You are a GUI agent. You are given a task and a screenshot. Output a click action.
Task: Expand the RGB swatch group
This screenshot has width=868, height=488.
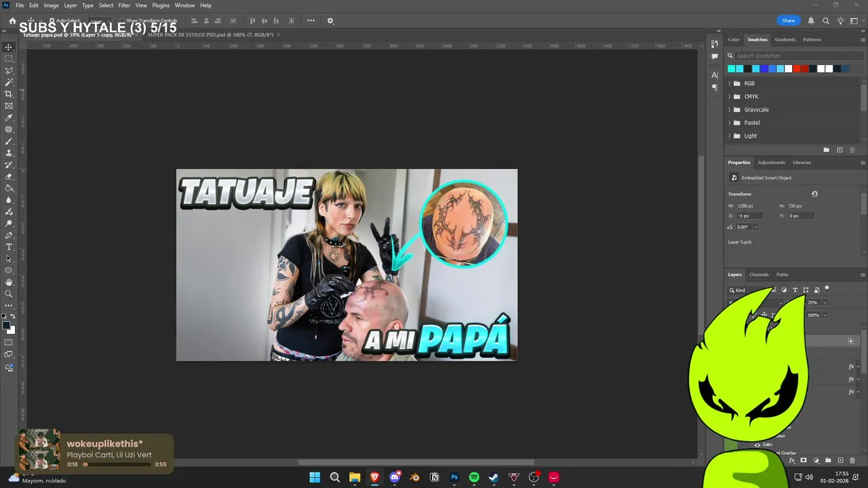(x=730, y=83)
